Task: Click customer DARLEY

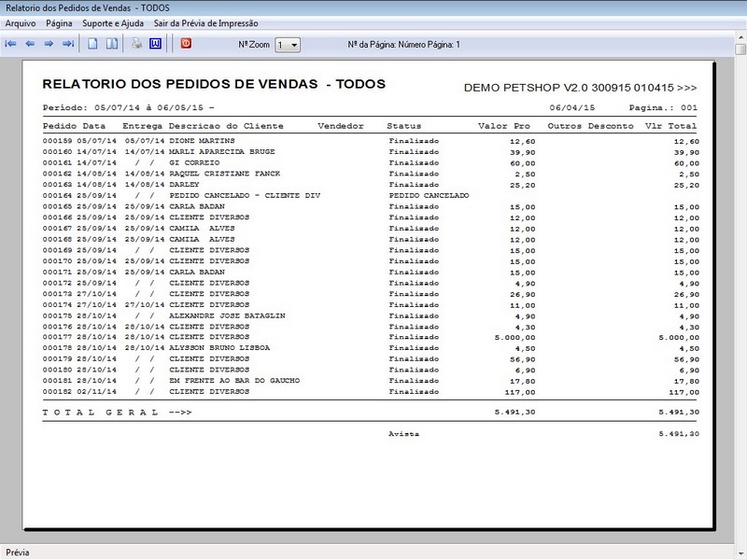Action: (184, 185)
